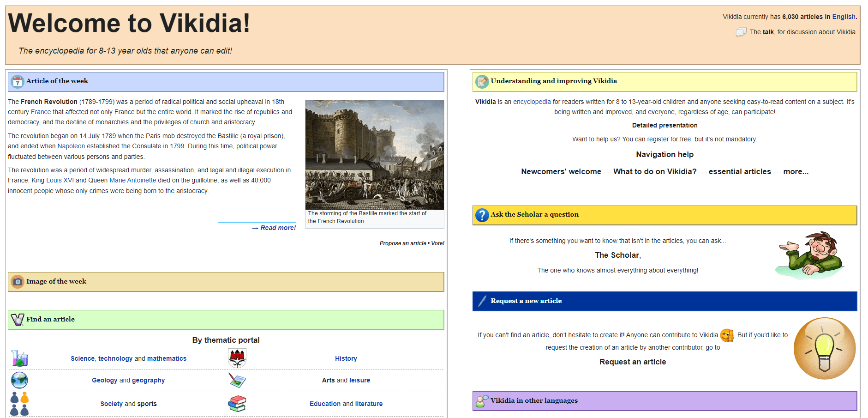Viewport: 868px width, 418px height.
Task: Click the paintbrush icon for Arts and leisure
Action: tap(237, 380)
